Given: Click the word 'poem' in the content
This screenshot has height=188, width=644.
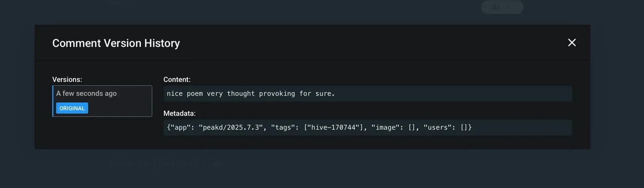Looking at the screenshot, I should tap(195, 93).
